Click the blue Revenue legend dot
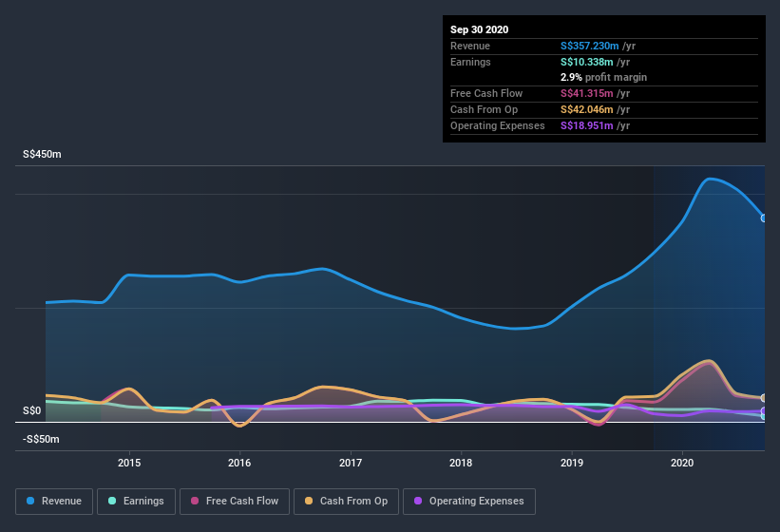This screenshot has width=780, height=532. click(x=30, y=501)
